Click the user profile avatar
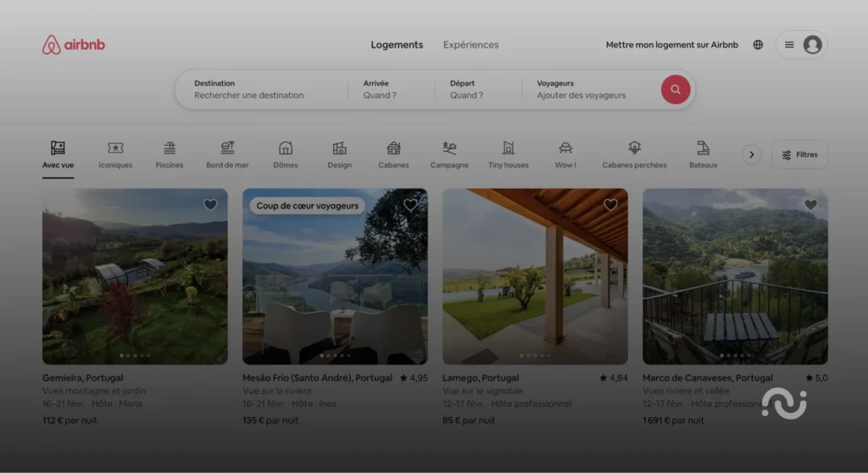This screenshot has width=868, height=473. coord(812,45)
